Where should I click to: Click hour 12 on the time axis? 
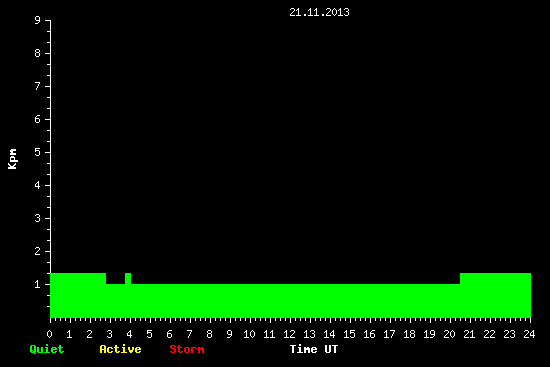click(289, 334)
